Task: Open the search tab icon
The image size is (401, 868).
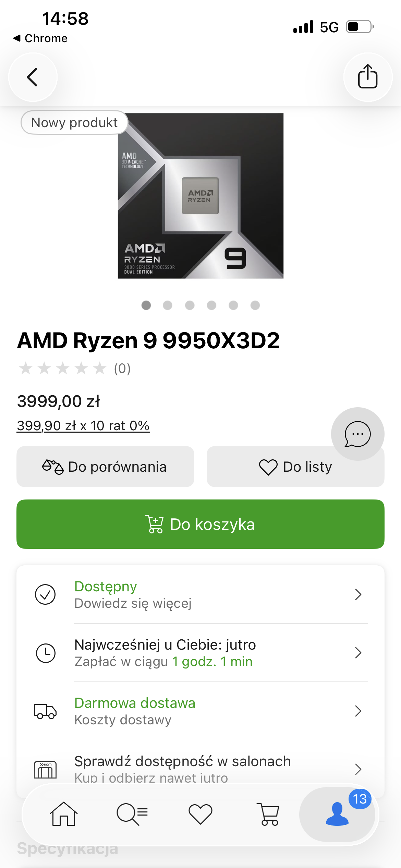Action: [132, 814]
